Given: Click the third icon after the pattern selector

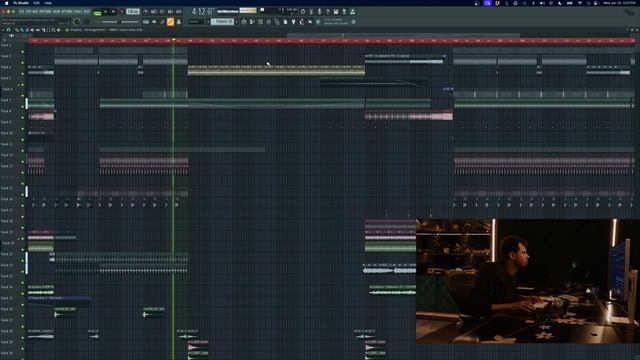Looking at the screenshot, I should coord(260,22).
